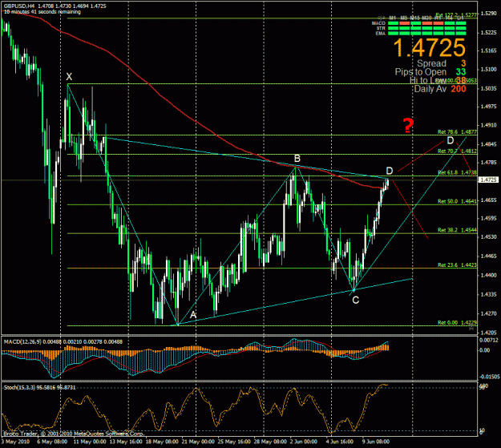Click the Ret 23.6 1.4423 Fibonacci label

pos(457,264)
